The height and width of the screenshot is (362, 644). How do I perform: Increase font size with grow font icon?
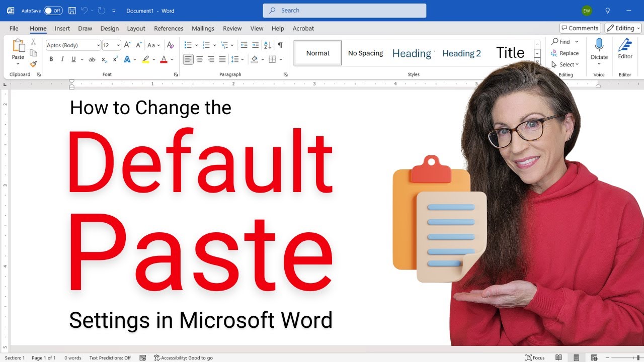click(127, 45)
